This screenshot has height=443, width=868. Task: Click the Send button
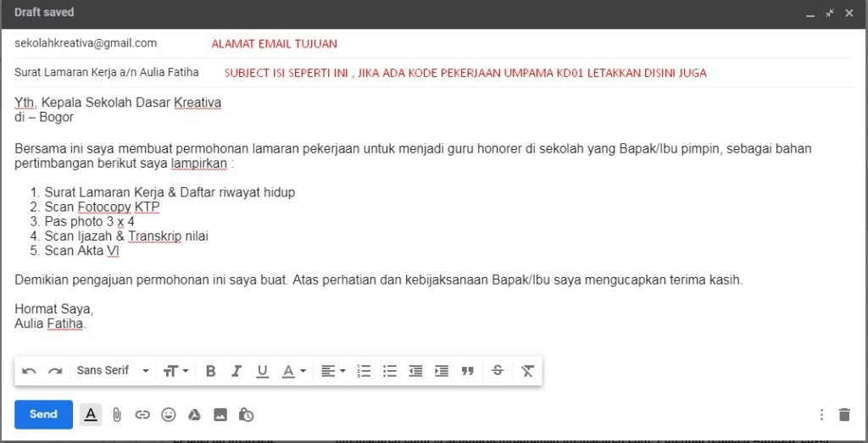[43, 414]
